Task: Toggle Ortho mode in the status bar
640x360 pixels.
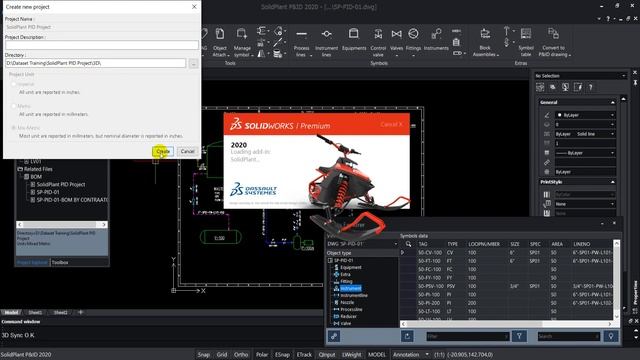Action: click(x=241, y=355)
